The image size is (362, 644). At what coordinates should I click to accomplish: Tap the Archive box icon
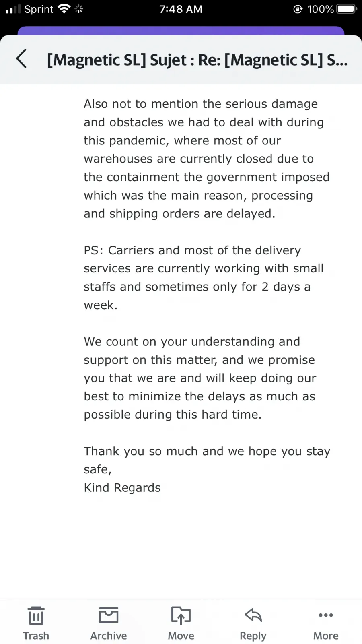pyautogui.click(x=109, y=615)
